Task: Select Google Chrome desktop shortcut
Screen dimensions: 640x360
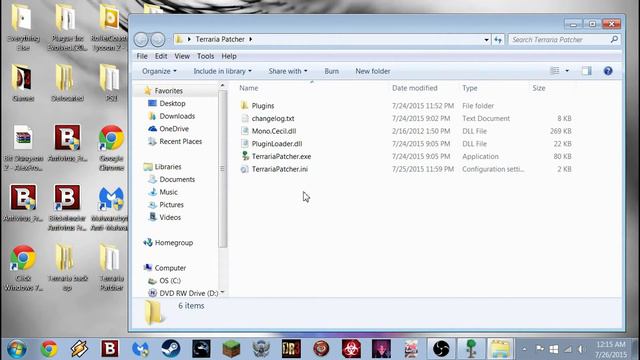Action: [x=111, y=148]
